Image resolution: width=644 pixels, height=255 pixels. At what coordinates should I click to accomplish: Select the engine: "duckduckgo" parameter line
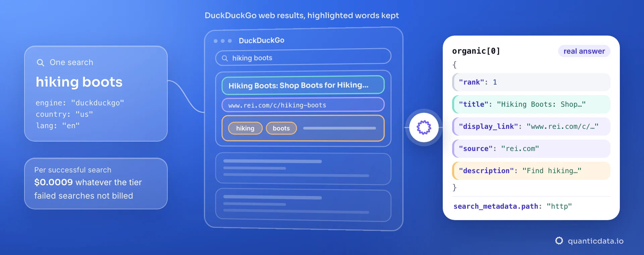[80, 103]
